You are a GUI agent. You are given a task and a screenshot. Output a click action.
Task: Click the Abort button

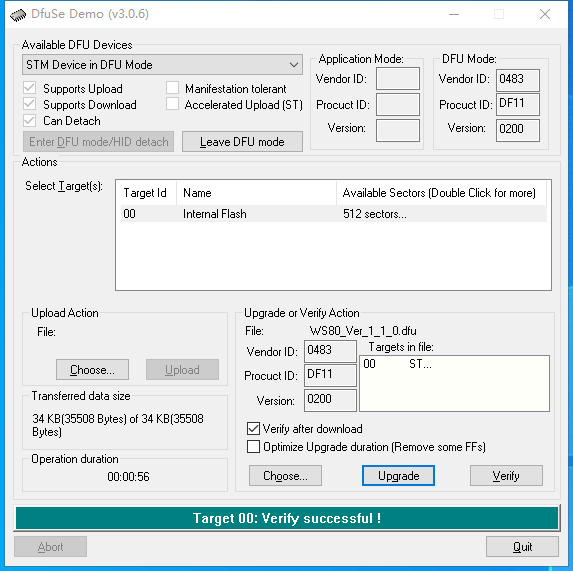point(50,547)
